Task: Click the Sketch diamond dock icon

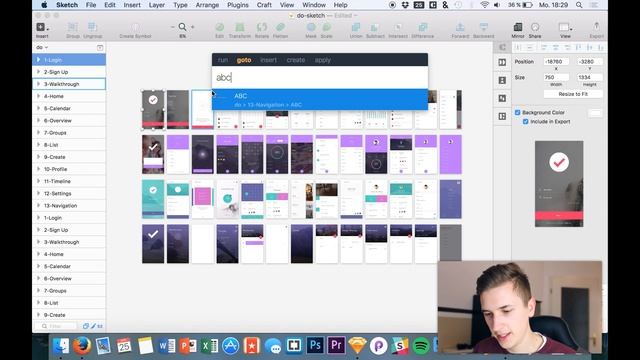Action: click(x=358, y=346)
